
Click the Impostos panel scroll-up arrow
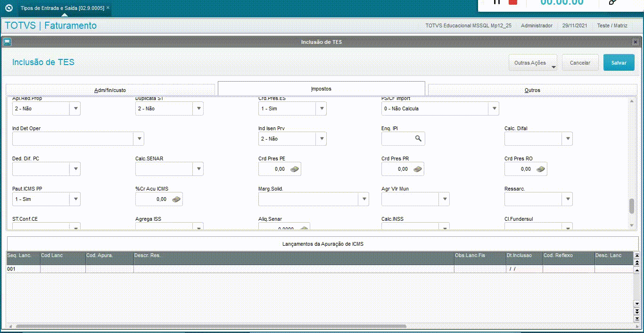pyautogui.click(x=632, y=101)
